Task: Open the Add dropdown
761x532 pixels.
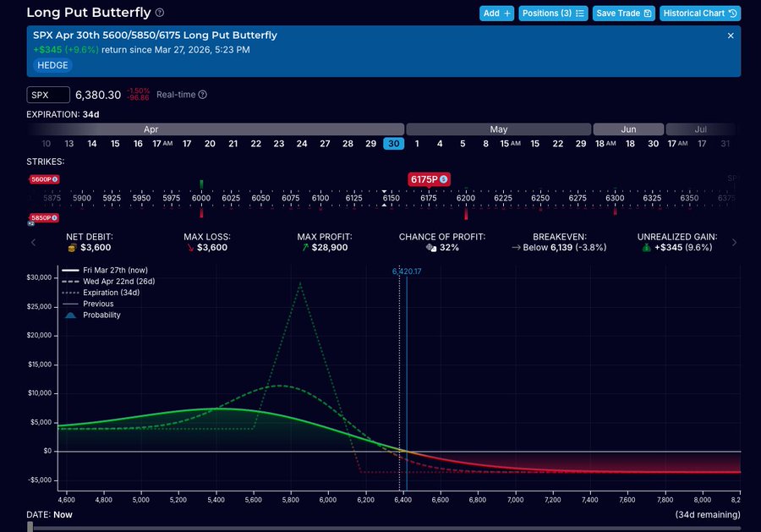Action: pyautogui.click(x=496, y=13)
